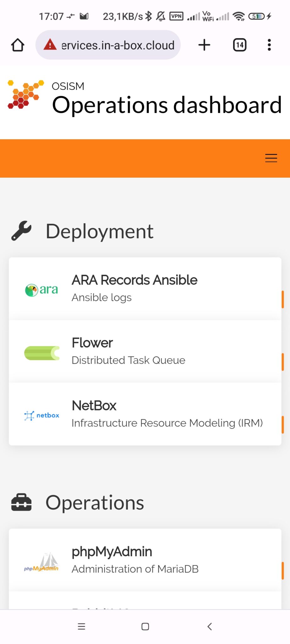Open the NetBox service link

[x=94, y=406]
